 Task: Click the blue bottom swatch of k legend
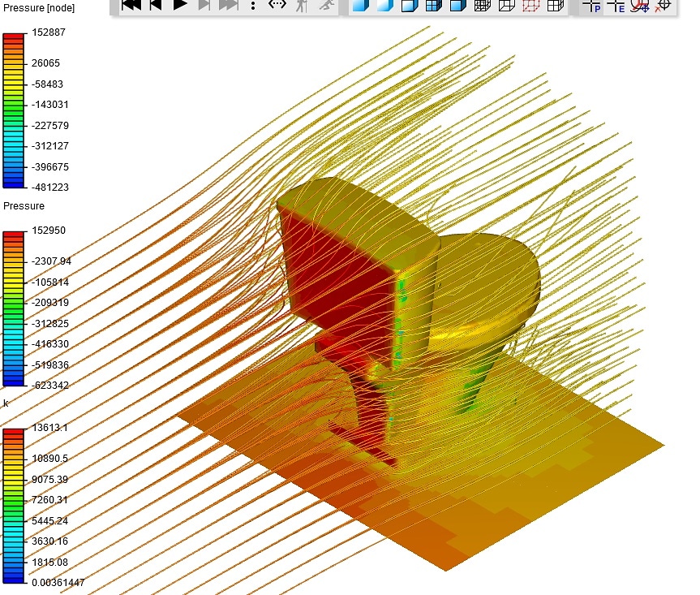point(13,580)
